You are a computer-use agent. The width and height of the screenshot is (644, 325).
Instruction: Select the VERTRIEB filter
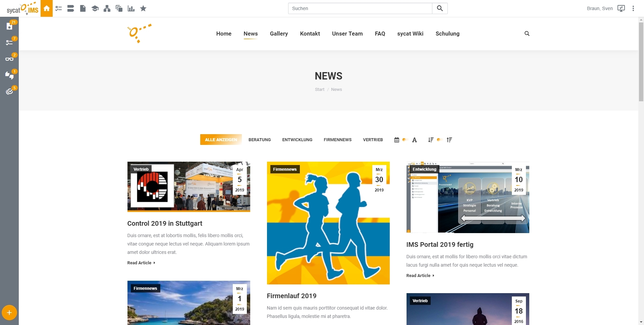(x=373, y=140)
